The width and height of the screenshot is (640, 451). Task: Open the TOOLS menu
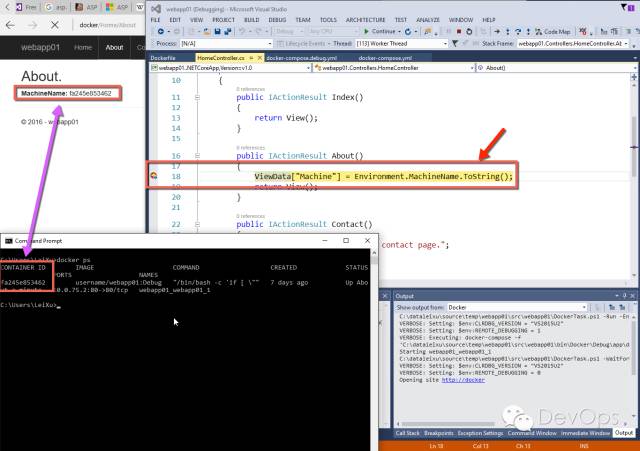tap(328, 20)
